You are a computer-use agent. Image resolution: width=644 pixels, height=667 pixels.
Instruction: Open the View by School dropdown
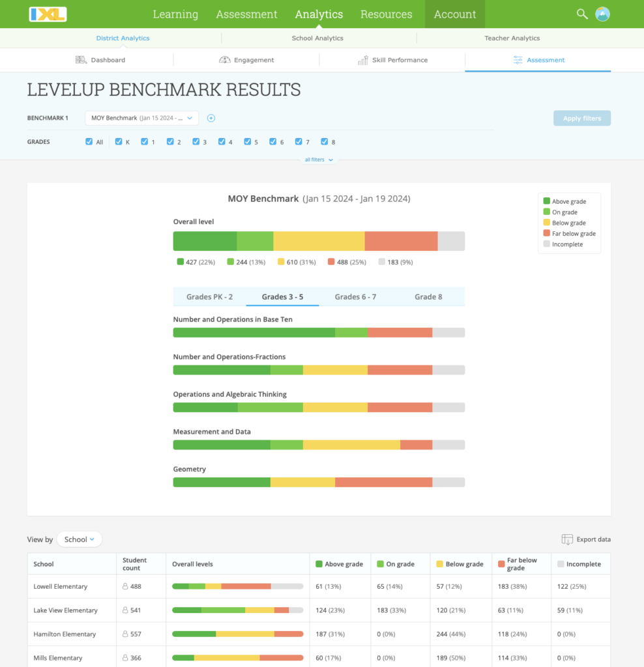(79, 539)
